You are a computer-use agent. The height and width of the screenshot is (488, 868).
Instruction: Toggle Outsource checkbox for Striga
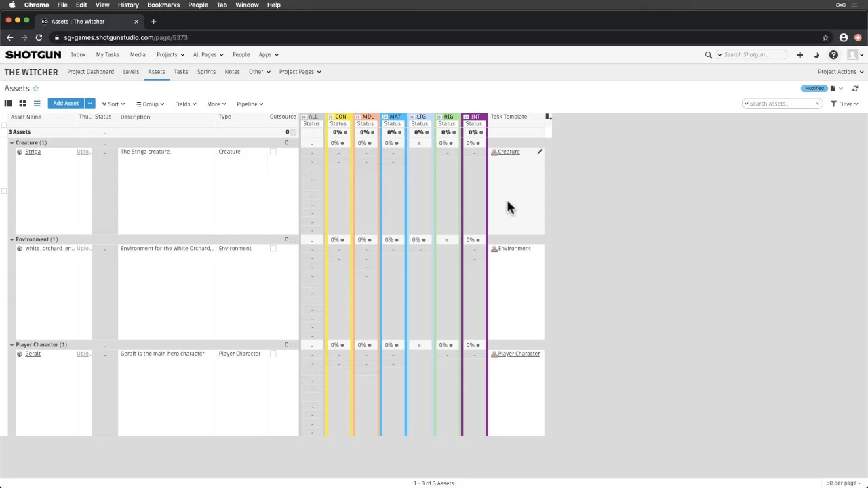[x=273, y=152]
